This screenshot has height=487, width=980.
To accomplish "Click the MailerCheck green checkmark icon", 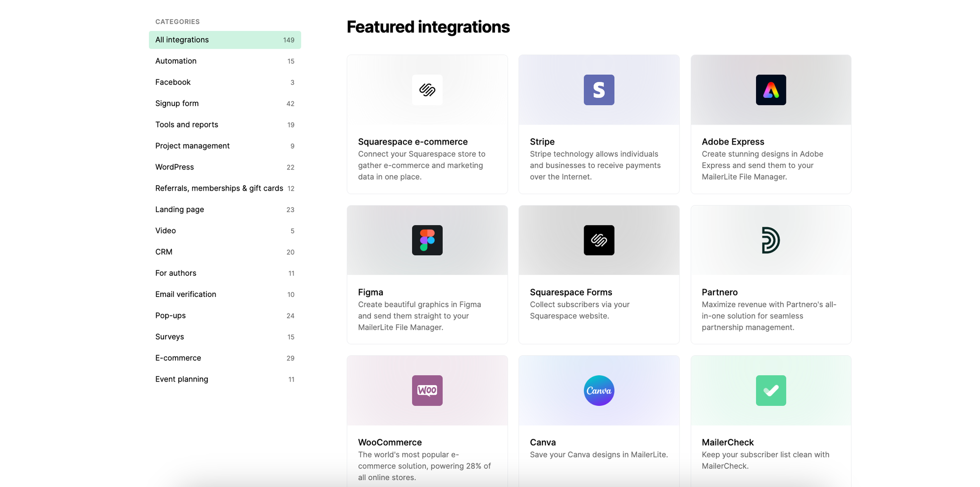I will [771, 390].
